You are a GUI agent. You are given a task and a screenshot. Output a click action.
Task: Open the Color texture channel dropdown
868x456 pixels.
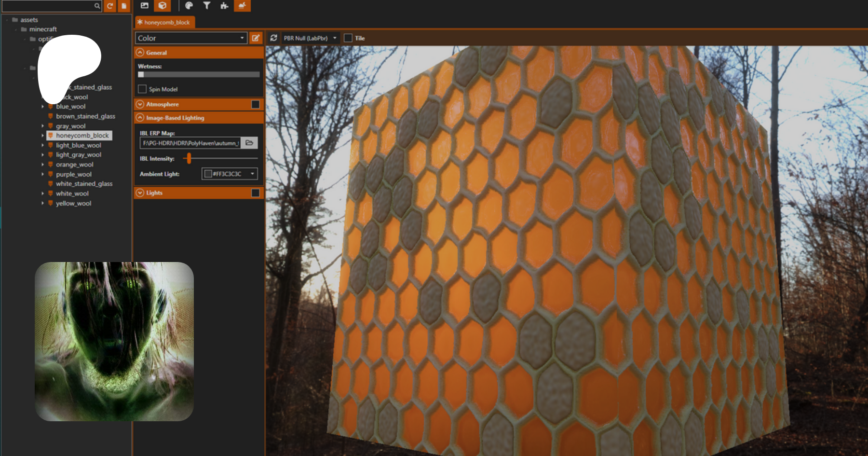point(191,38)
